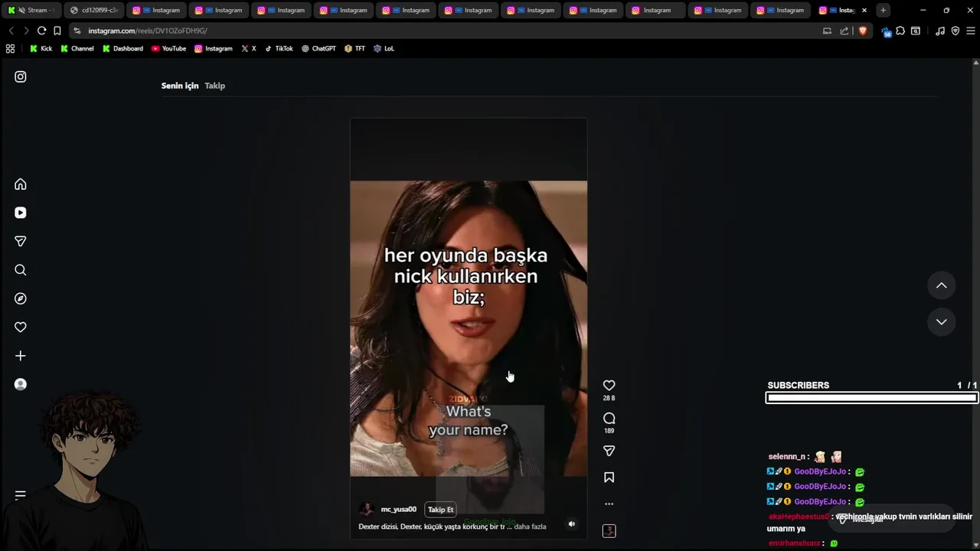Open the browser main menu
This screenshot has width=980, height=551.
(971, 31)
